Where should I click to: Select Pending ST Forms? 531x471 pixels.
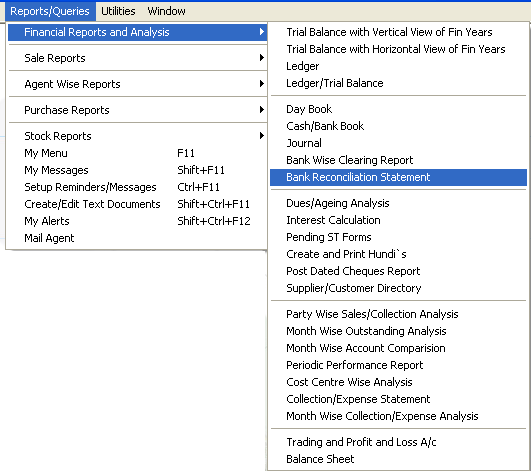point(398,237)
